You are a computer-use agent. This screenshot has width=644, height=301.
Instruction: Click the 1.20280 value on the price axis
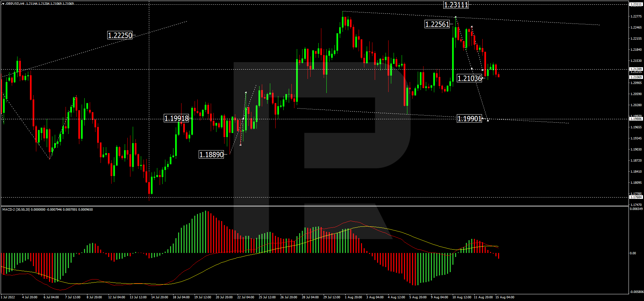[636, 105]
